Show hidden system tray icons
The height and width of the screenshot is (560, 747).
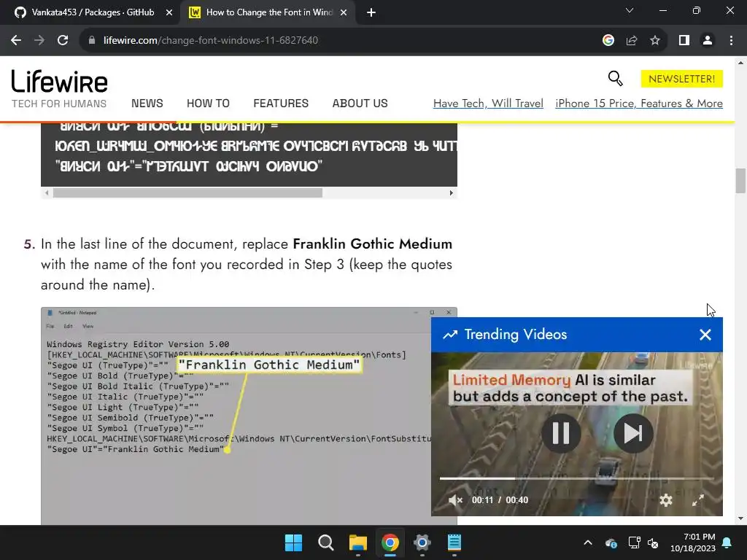(x=588, y=542)
